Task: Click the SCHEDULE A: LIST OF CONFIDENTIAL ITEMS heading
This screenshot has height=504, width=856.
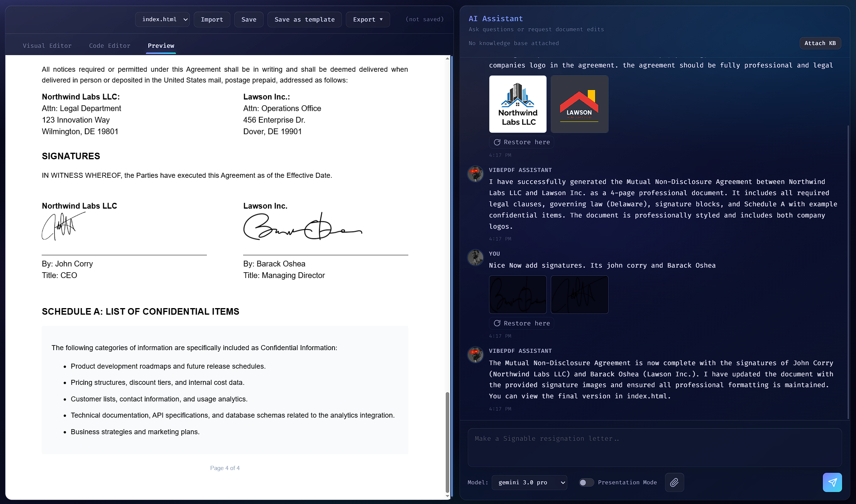Action: [140, 312]
